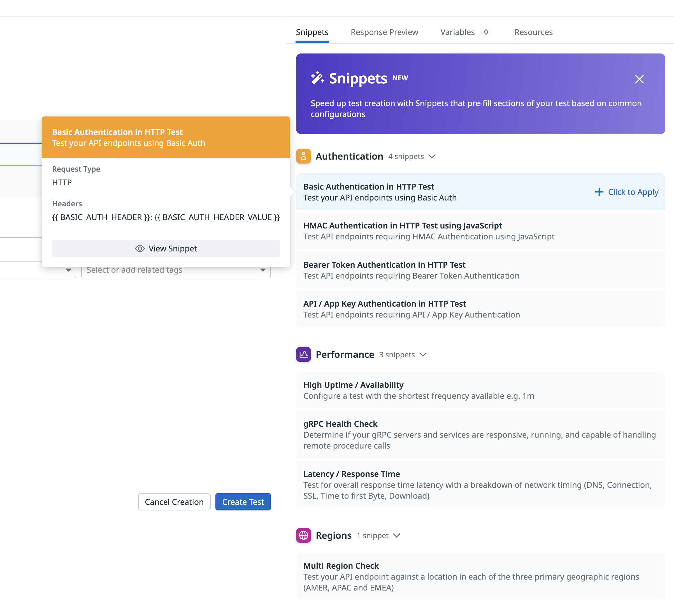Collapse the Regions snippet chevron
Viewport: 674px width, 616px height.
396,535
